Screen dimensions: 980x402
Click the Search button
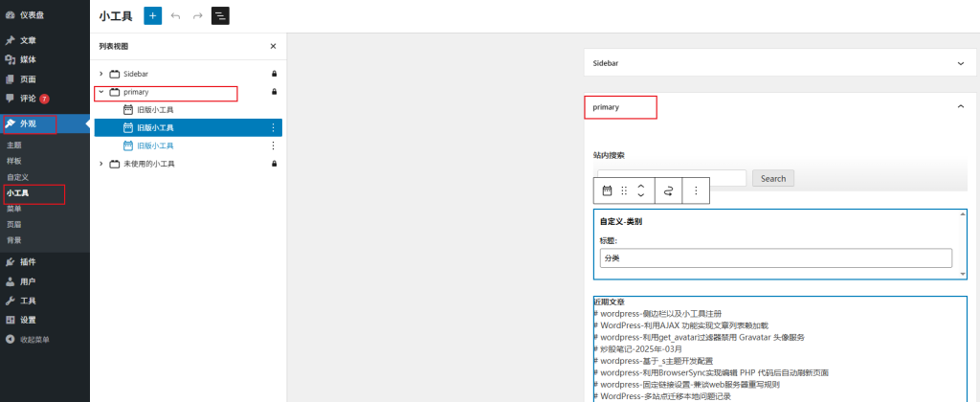coord(772,178)
